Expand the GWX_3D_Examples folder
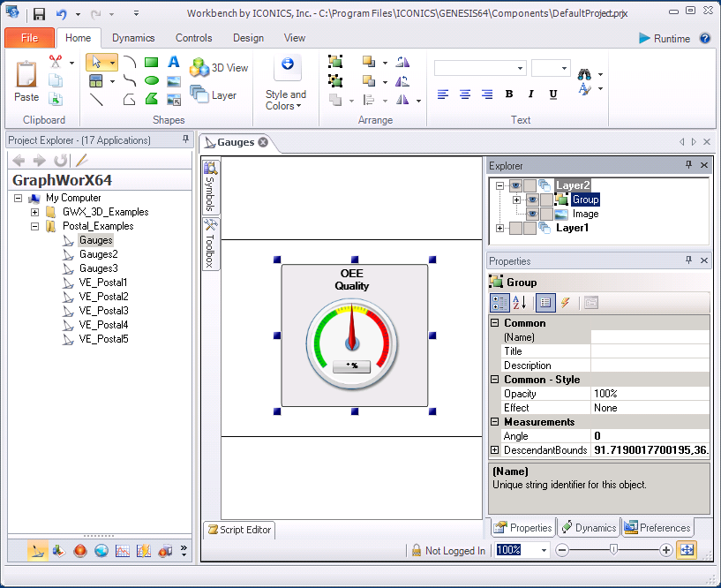This screenshot has width=721, height=588. [34, 212]
